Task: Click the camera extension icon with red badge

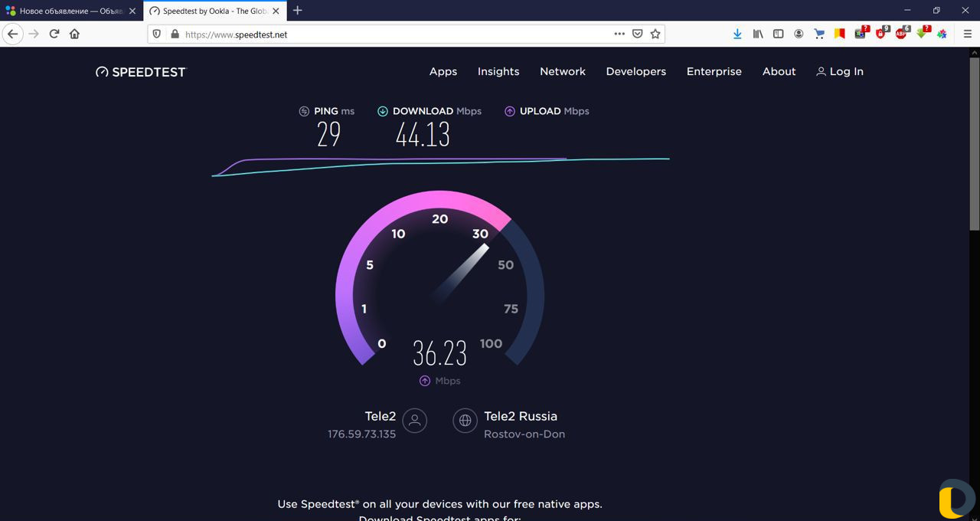Action: (x=861, y=33)
